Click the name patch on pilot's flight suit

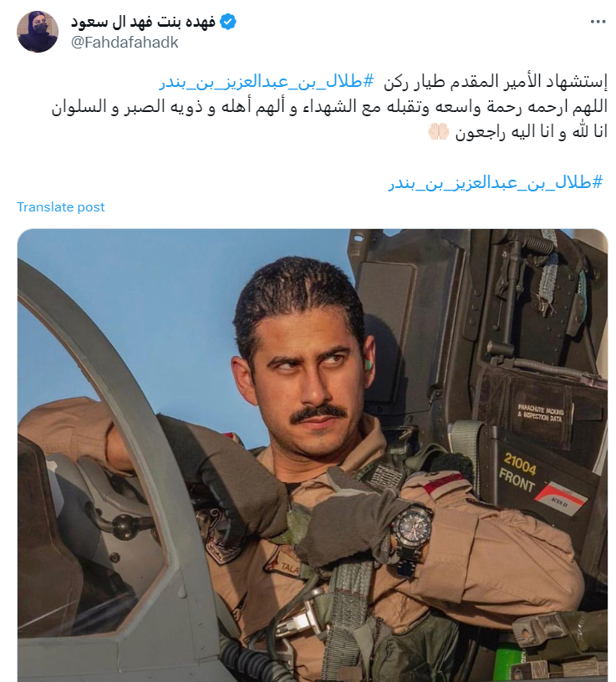tap(284, 563)
